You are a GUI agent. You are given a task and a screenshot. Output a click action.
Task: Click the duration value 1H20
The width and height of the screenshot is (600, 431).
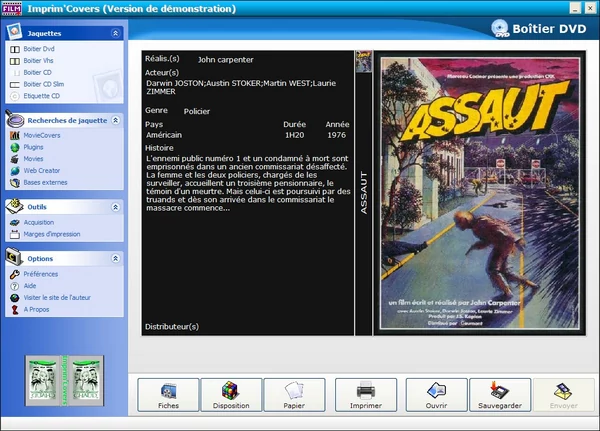(x=294, y=135)
